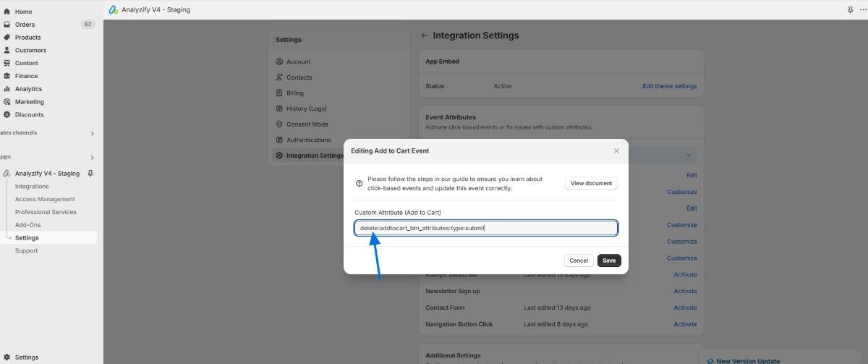This screenshot has width=868, height=364.
Task: Activate the Newsletter Sign up event
Action: click(685, 291)
